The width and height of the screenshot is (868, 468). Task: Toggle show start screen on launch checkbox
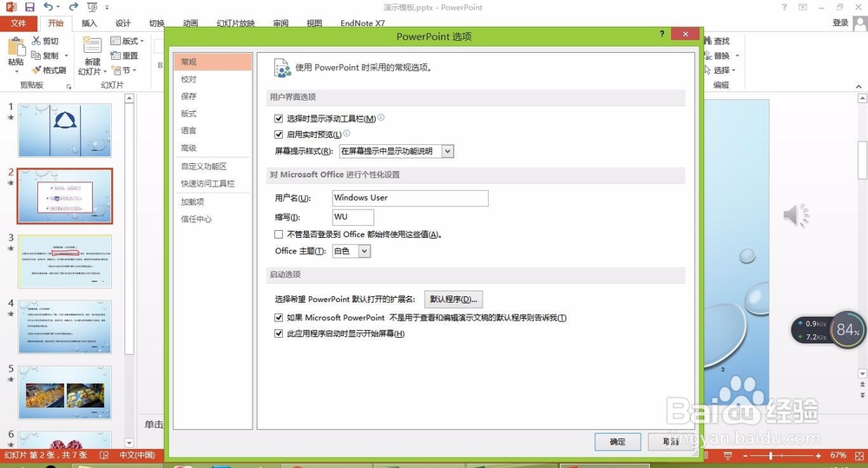279,333
